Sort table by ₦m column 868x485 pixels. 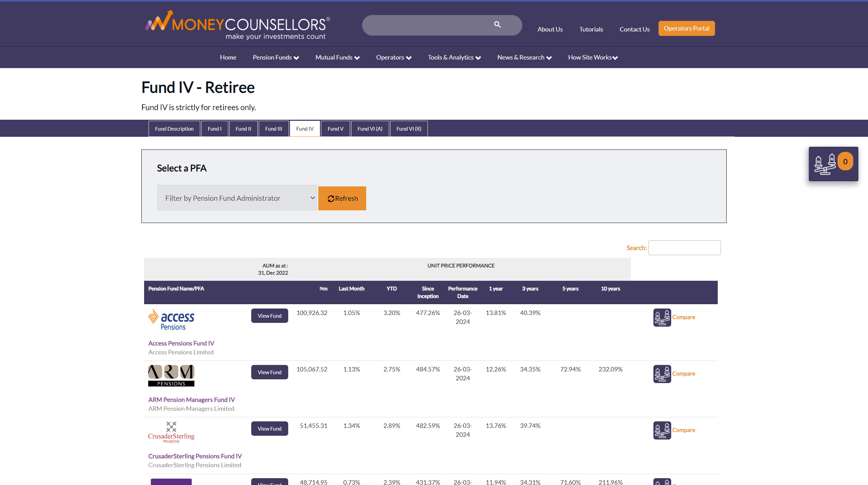pos(323,289)
